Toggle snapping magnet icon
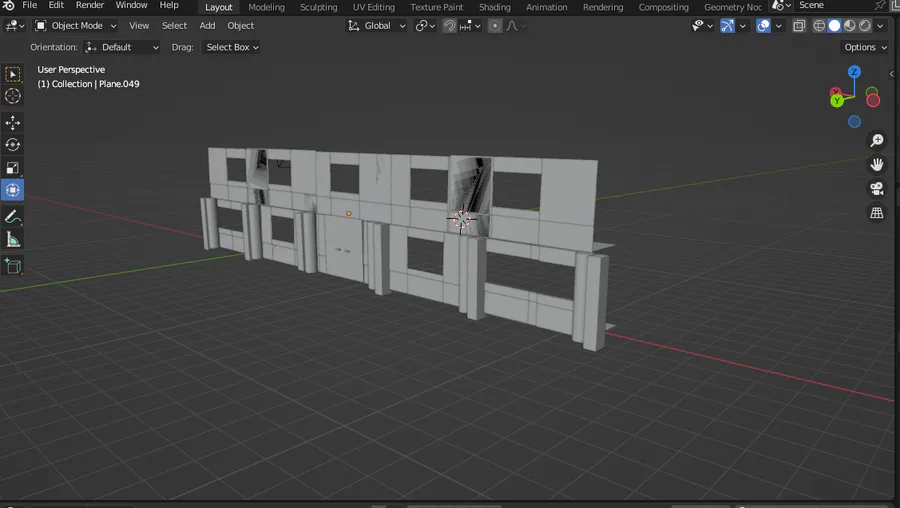The width and height of the screenshot is (900, 508). (449, 26)
